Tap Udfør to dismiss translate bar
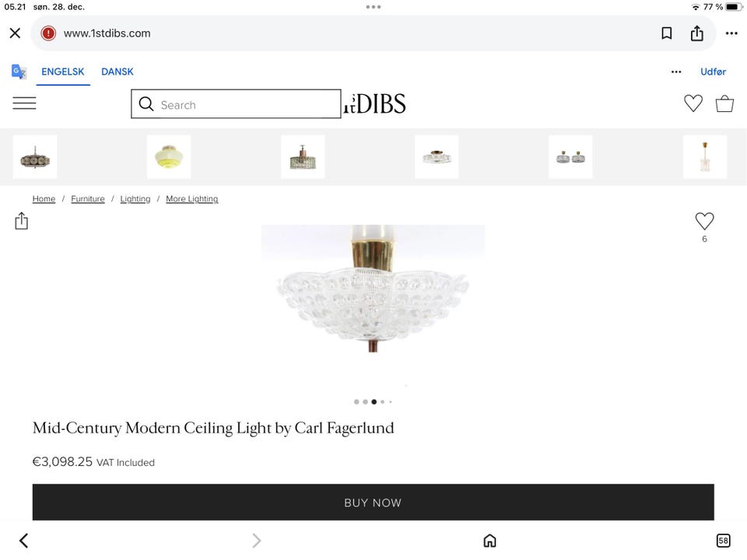 click(713, 72)
